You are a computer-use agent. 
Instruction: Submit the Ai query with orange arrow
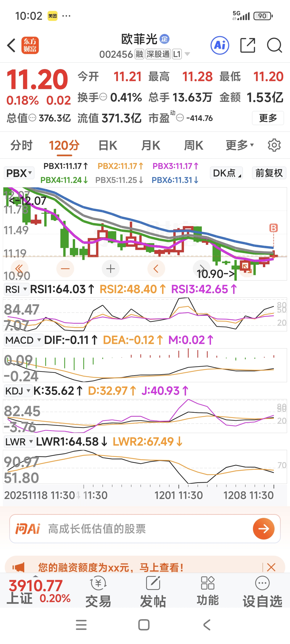[263, 529]
